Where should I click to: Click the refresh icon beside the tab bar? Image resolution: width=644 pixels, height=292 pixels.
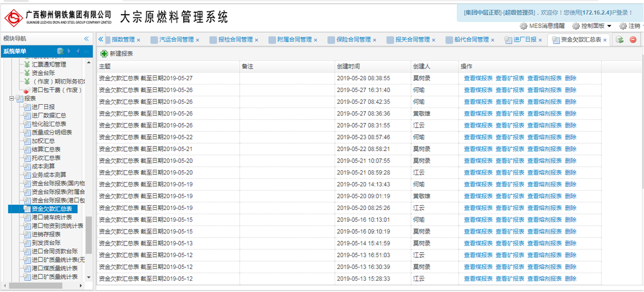coord(619,40)
